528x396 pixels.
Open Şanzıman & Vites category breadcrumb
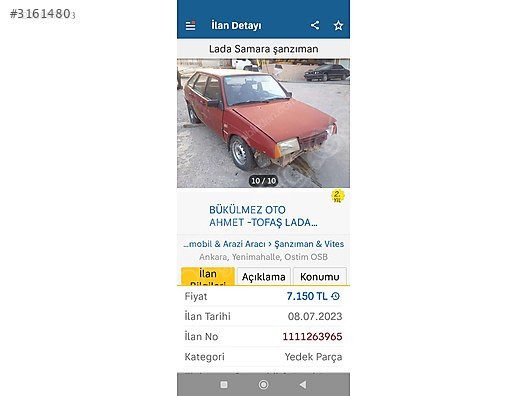click(x=309, y=244)
